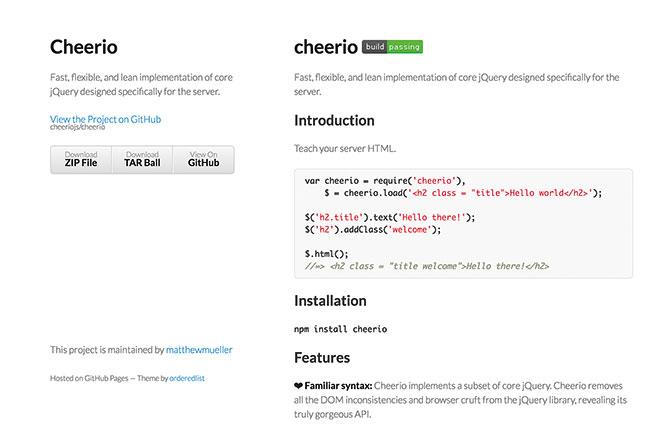The width and height of the screenshot is (650, 429).
Task: Download the TAR Ball
Action: (142, 159)
